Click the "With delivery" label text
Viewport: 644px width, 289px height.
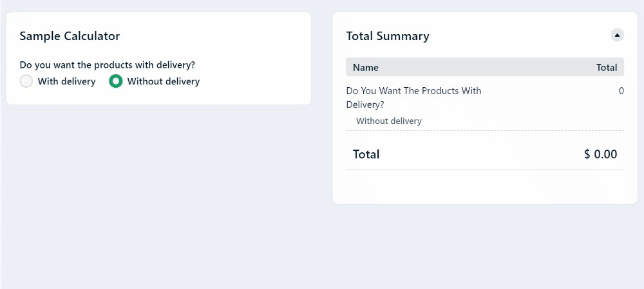pyautogui.click(x=66, y=81)
